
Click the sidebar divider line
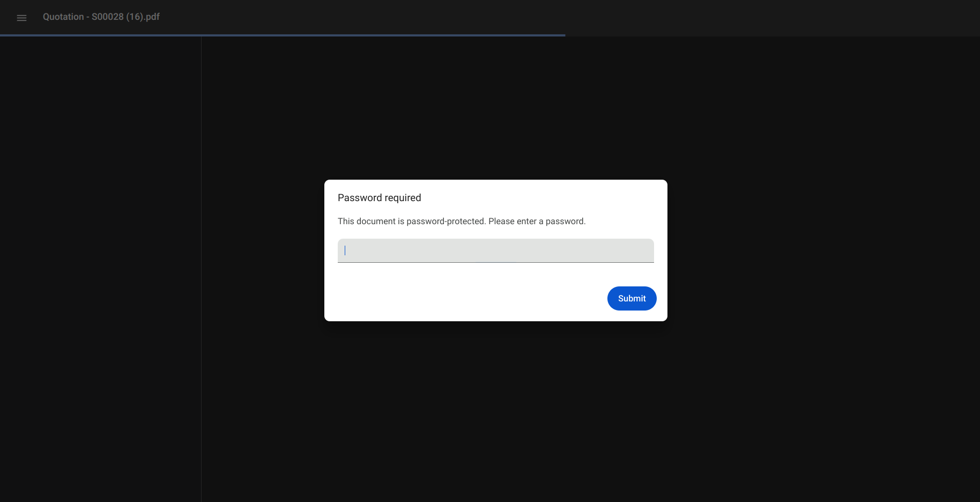[x=201, y=269]
